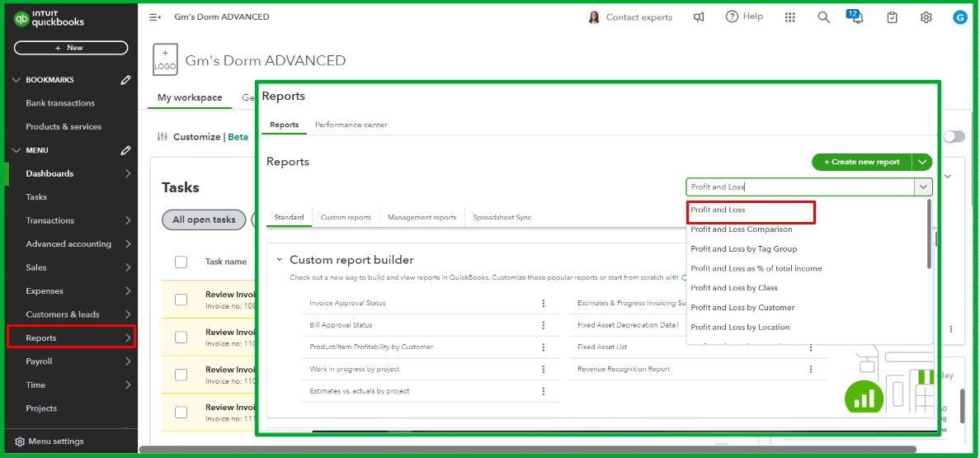Open options for Estimates vs. actuals by project
The image size is (980, 458).
[543, 391]
